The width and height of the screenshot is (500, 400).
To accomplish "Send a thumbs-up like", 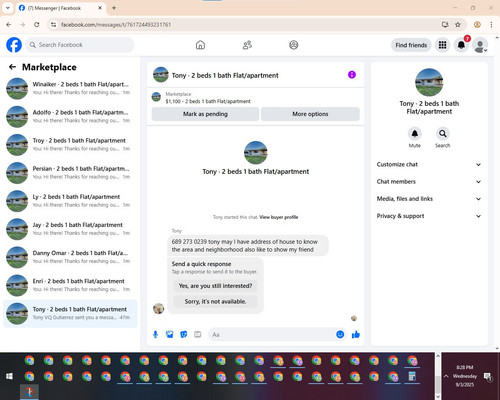I will pos(356,334).
